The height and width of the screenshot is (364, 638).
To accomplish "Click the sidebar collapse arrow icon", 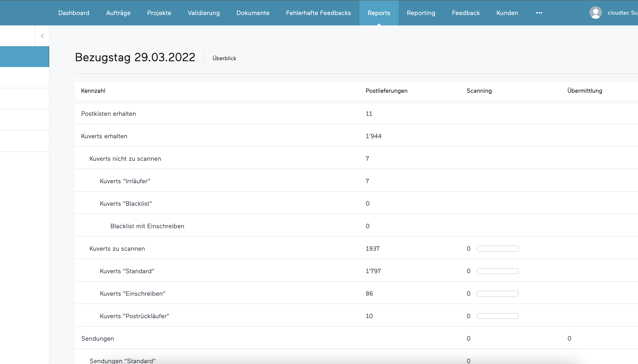I will (x=42, y=36).
